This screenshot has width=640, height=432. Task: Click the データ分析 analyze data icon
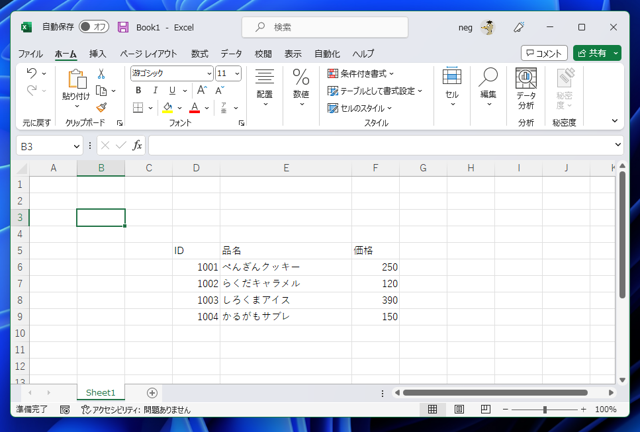[526, 88]
